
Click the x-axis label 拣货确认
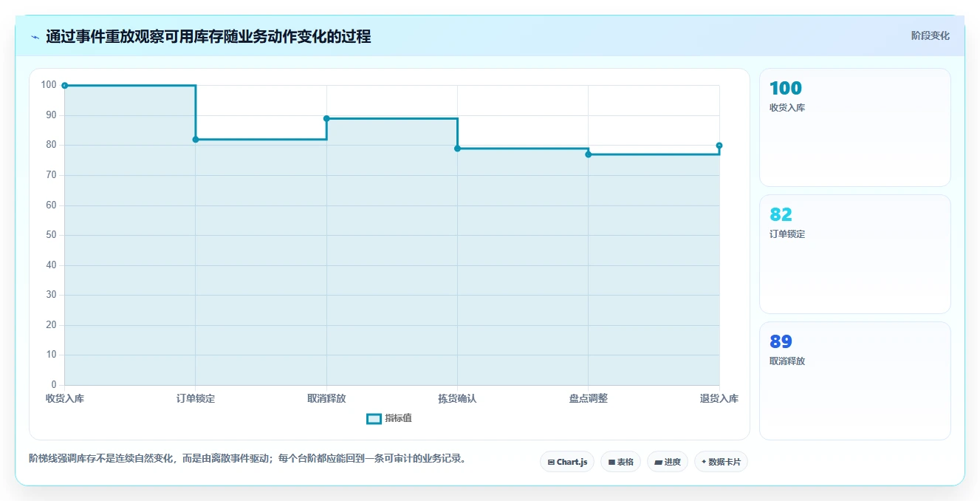tap(457, 398)
